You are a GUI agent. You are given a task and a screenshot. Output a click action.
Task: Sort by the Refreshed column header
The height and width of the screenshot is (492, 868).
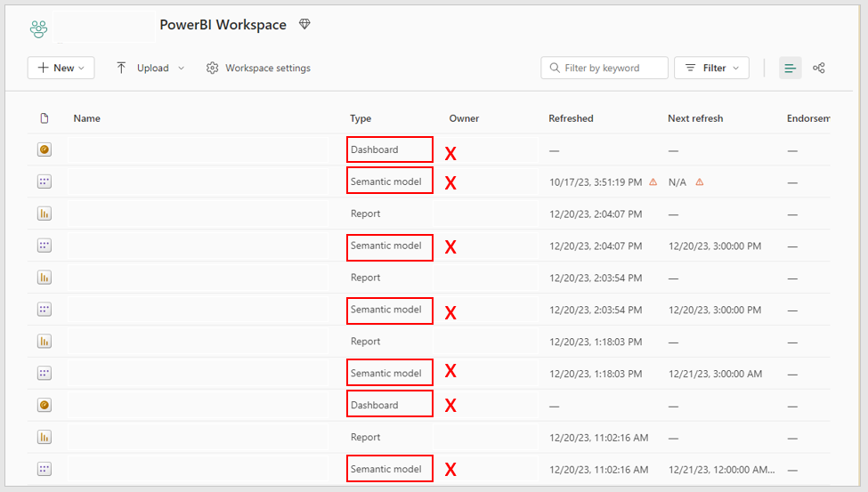click(571, 118)
